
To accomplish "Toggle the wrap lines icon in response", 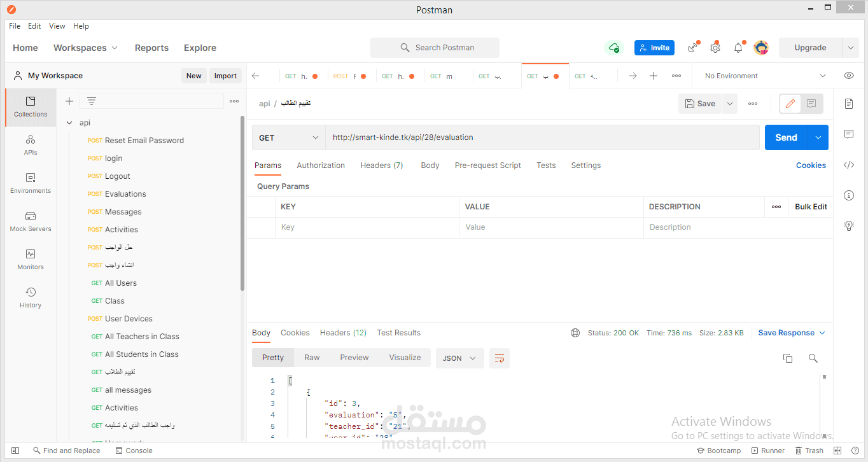I will click(x=500, y=358).
